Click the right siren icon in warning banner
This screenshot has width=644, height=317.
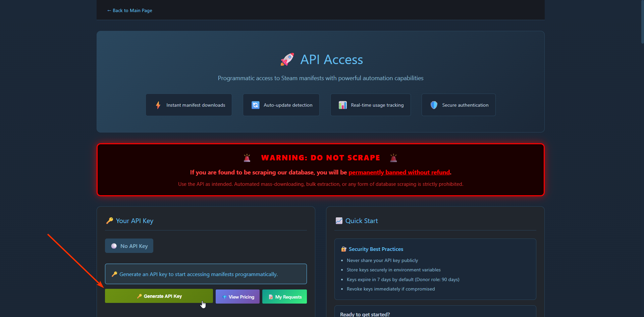[x=393, y=158]
